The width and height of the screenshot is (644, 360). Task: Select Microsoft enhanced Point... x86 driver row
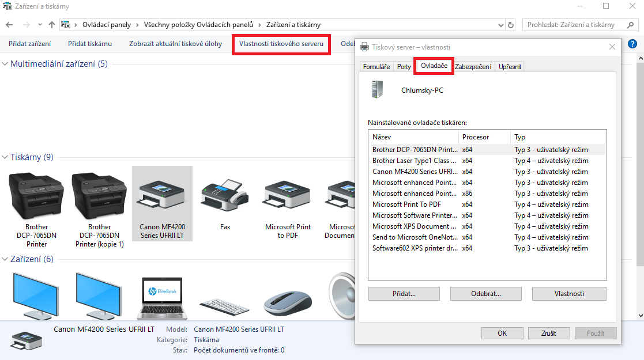pyautogui.click(x=487, y=194)
